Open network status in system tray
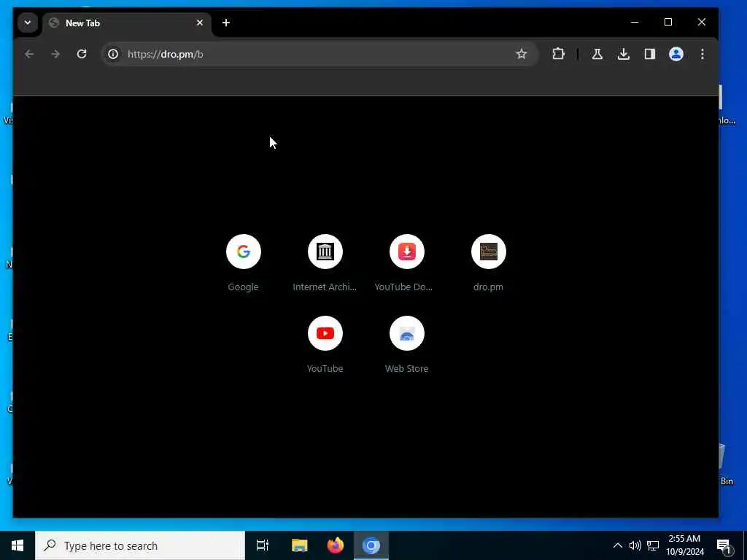 pyautogui.click(x=653, y=545)
